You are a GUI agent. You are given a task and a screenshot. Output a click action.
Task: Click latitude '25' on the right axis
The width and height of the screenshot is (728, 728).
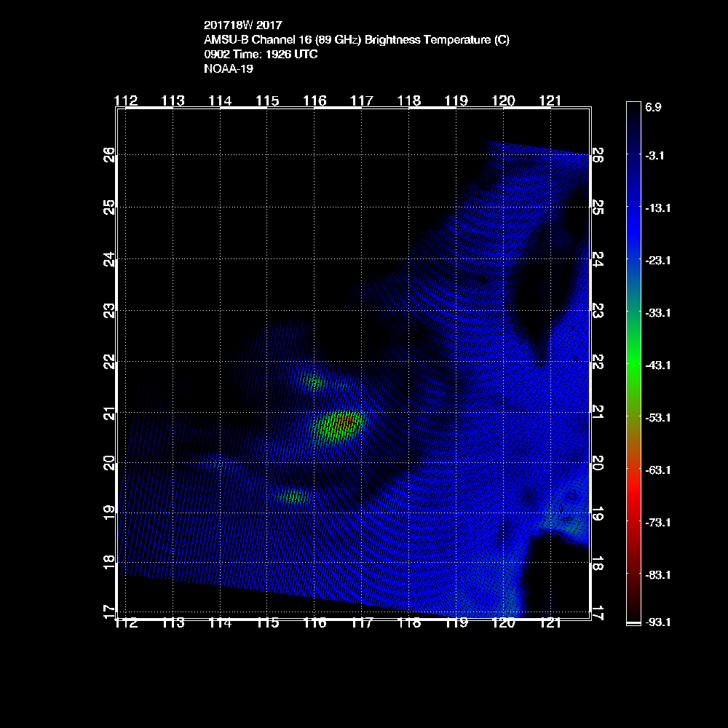coord(598,207)
